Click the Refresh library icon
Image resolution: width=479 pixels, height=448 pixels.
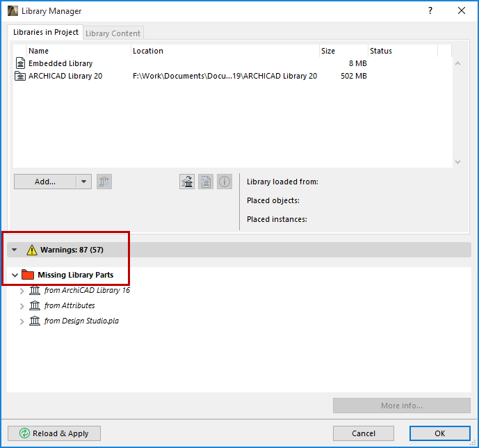[187, 182]
